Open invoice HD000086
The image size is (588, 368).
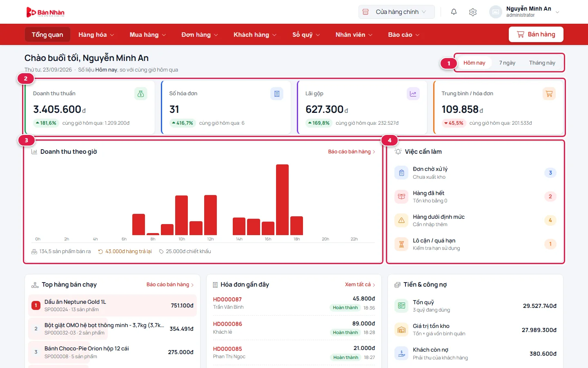(227, 324)
